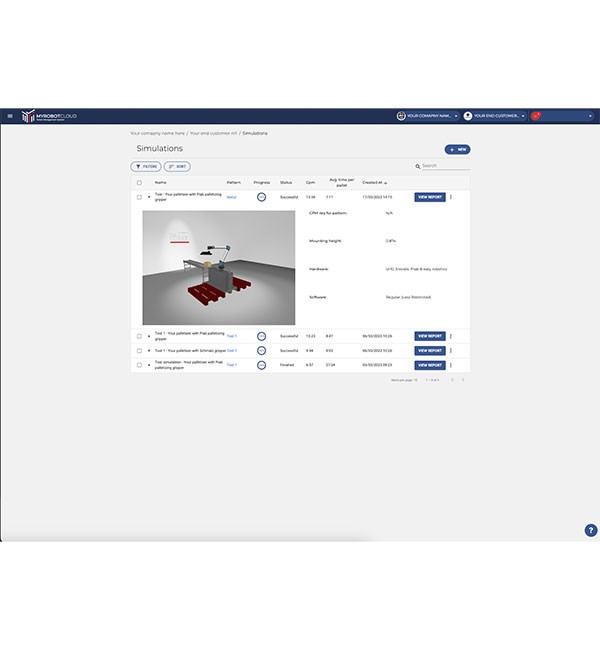Open the hamburger navigation menu
Viewport: 600px width, 650px height.
[x=10, y=116]
